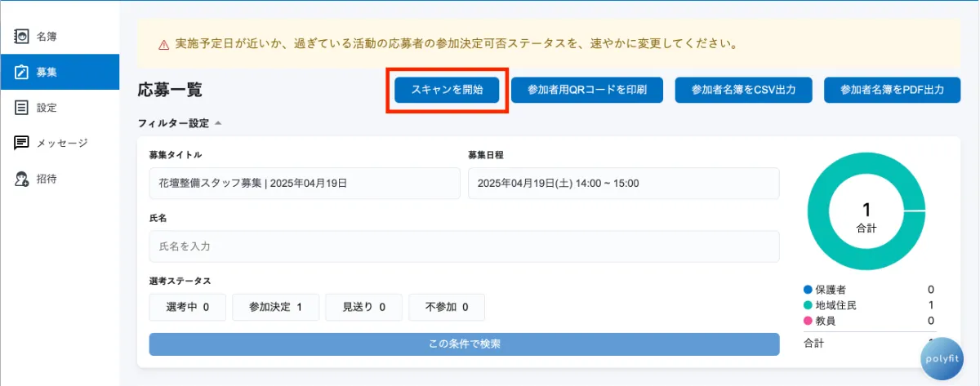The image size is (980, 386).
Task: Toggle the 見送り 0 status filter
Action: [364, 308]
